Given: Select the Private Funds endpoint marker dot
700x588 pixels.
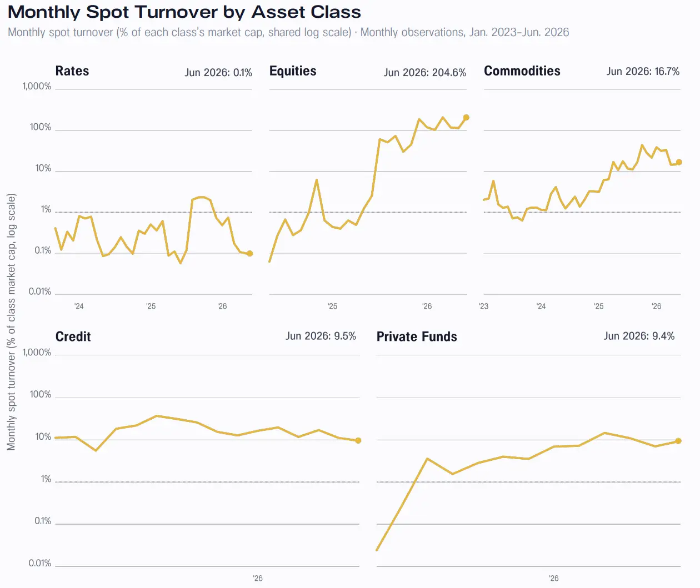Looking at the screenshot, I should tap(678, 441).
